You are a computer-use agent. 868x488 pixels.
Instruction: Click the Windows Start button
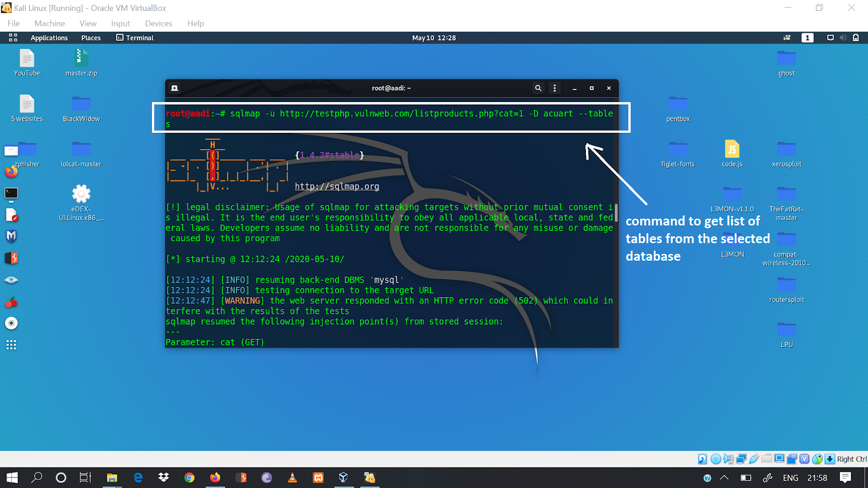click(x=12, y=478)
